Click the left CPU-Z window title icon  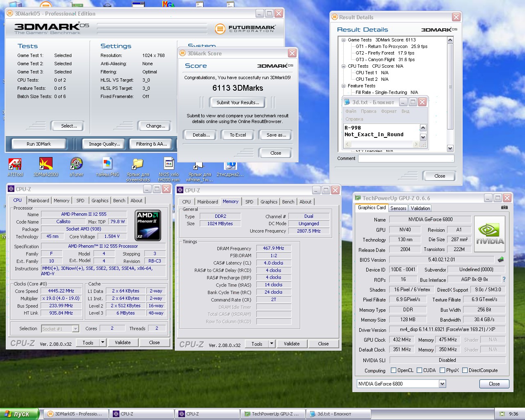click(x=11, y=189)
